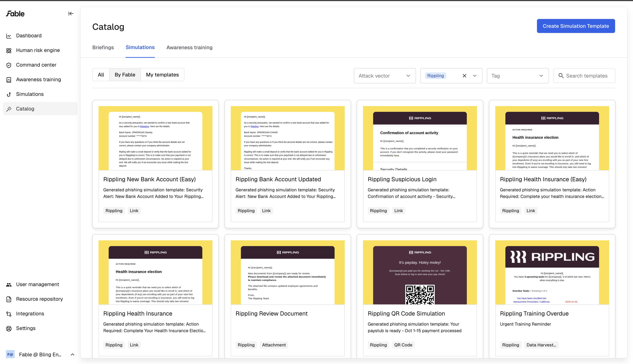Open Command center
633x364 pixels.
pyautogui.click(x=40, y=65)
